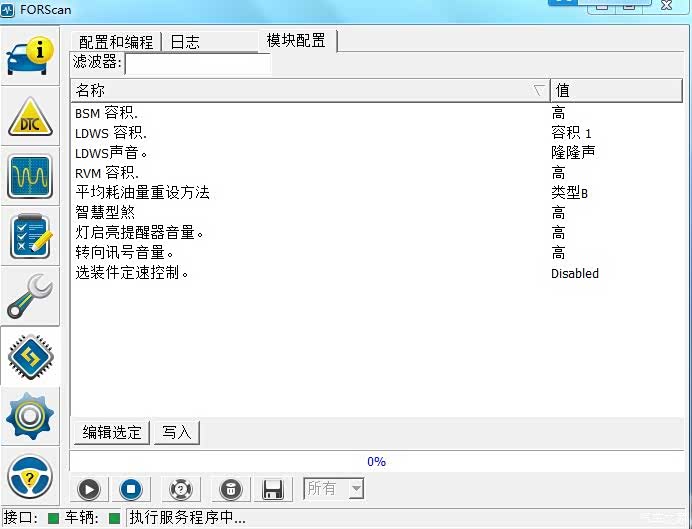Click the trash delete toolbar icon
The image size is (692, 529).
[x=231, y=489]
